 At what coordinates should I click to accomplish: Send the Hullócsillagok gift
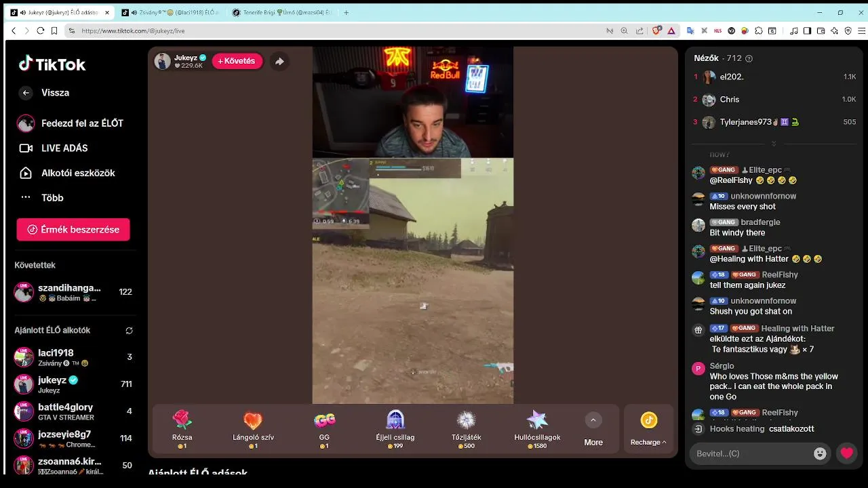tap(537, 430)
